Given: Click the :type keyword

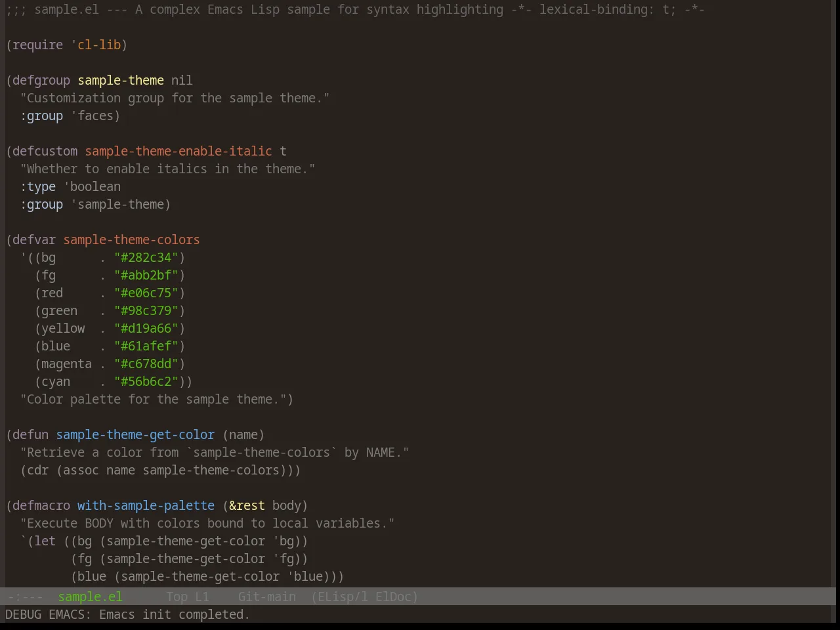Looking at the screenshot, I should tap(38, 186).
